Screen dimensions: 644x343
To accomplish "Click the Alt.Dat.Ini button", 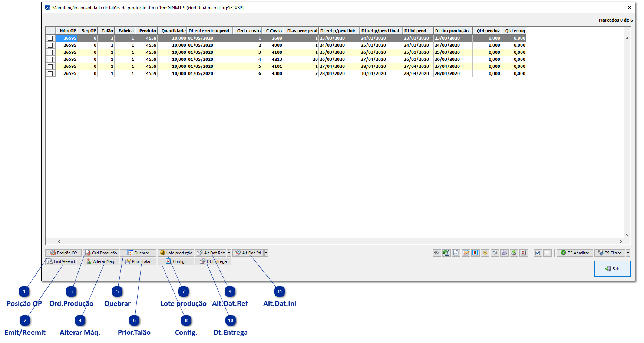I will [x=248, y=253].
